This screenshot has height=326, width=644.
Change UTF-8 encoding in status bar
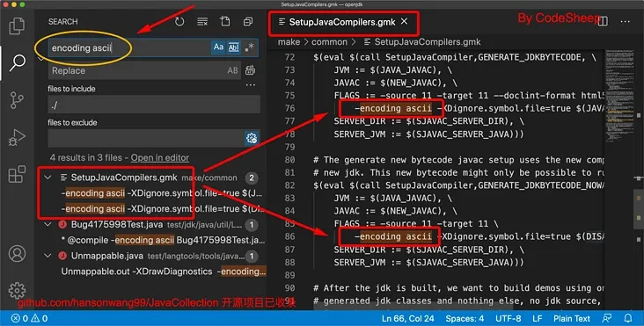tap(508, 319)
